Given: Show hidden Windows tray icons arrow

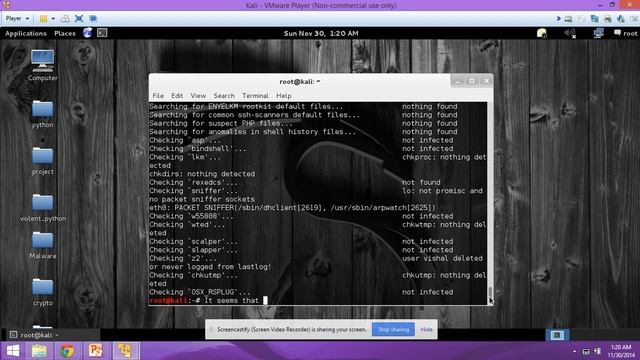Looking at the screenshot, I should pyautogui.click(x=574, y=351).
